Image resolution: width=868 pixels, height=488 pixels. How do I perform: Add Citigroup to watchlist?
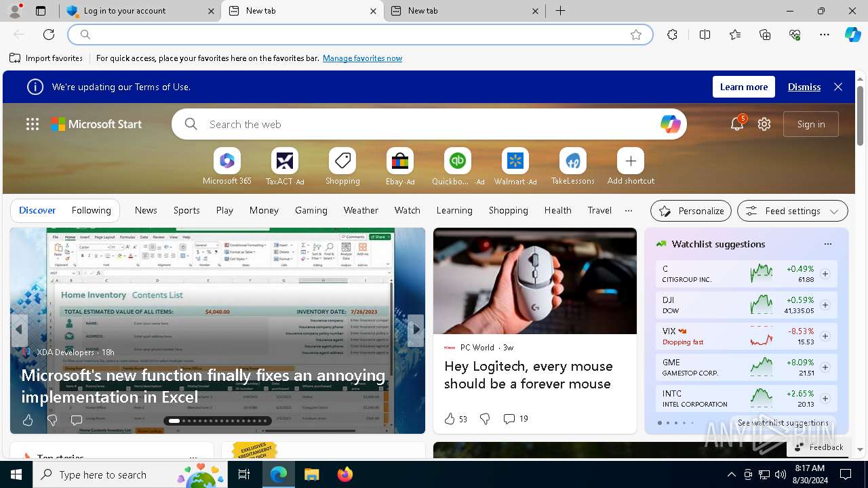[825, 274]
